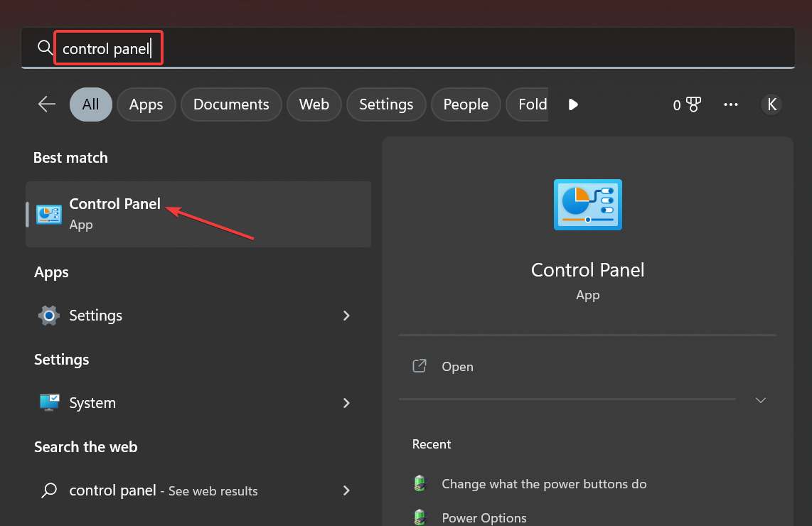Click the System monitor icon
812x526 pixels.
pyautogui.click(x=49, y=402)
